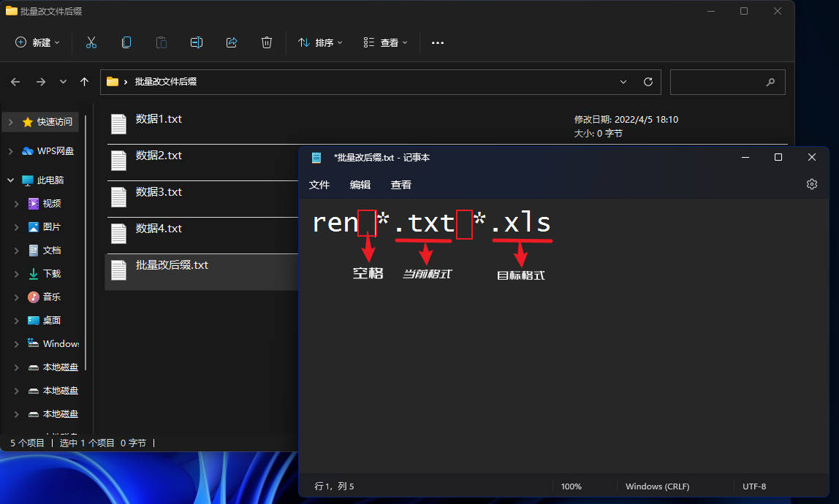Open Notepad settings gear icon
Screen dimensions: 839x504
811,185
